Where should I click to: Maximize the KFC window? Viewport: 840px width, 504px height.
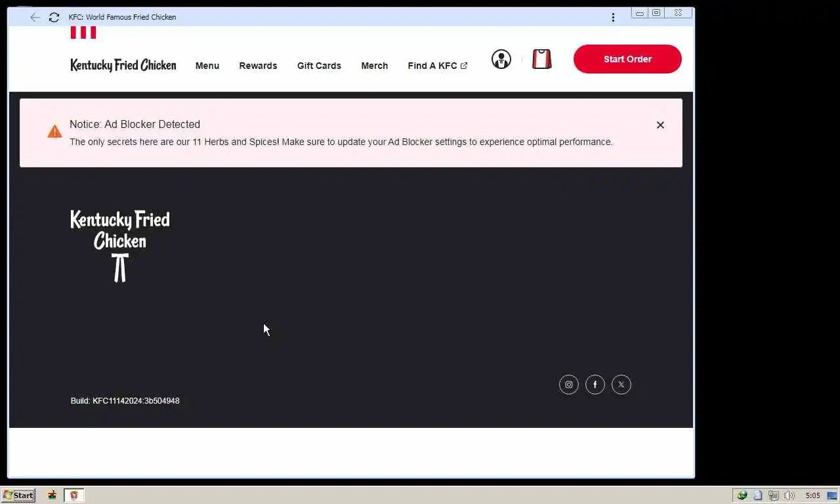click(656, 12)
